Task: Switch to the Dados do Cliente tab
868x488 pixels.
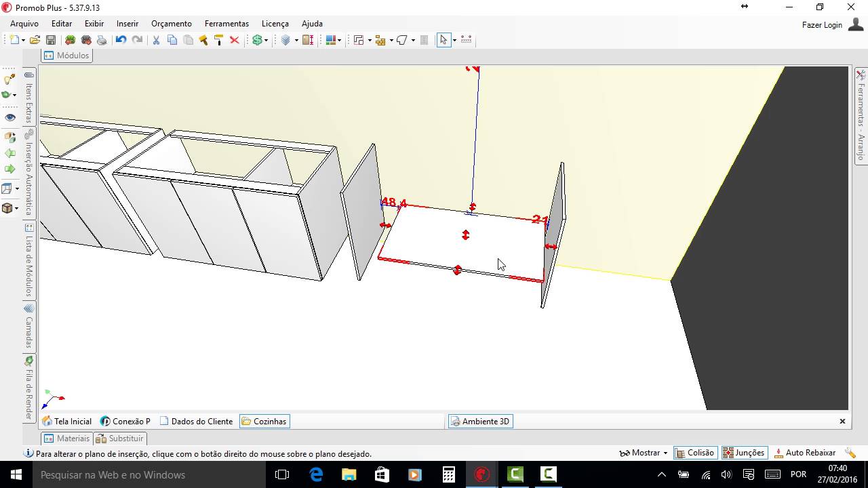Action: pyautogui.click(x=196, y=422)
